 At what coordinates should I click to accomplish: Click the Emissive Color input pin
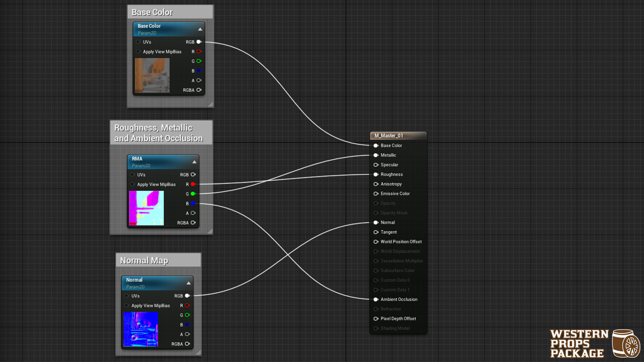coord(376,194)
